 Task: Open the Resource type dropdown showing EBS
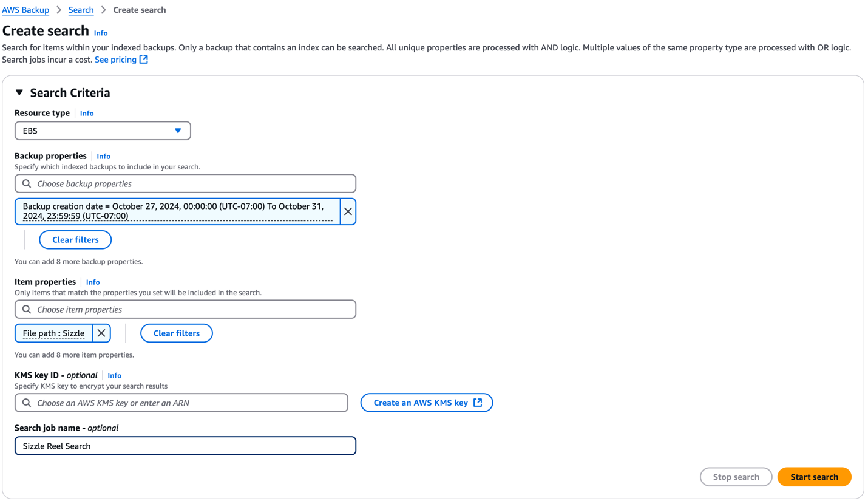pos(103,131)
